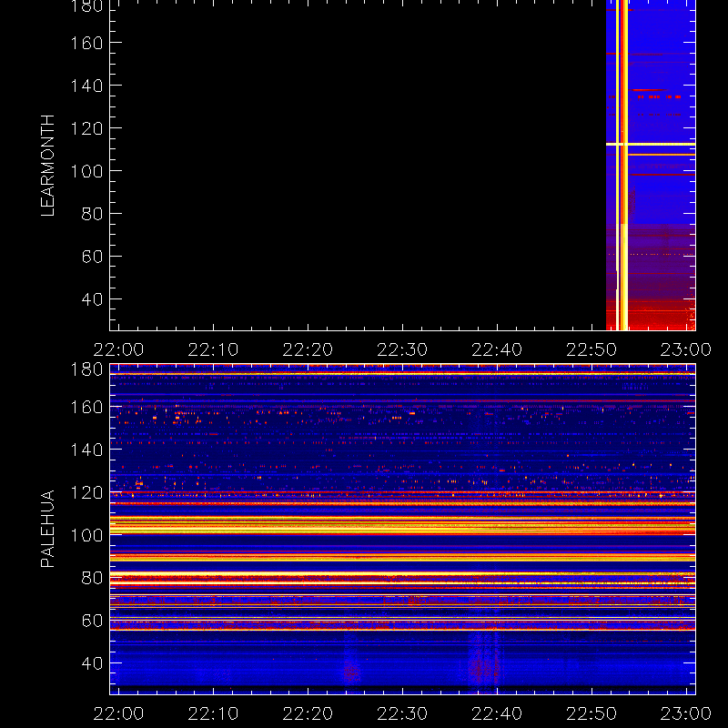Screen dimensions: 728x728
Task: Click 22:40 time label under LEARMONTH plot
Action: click(497, 349)
